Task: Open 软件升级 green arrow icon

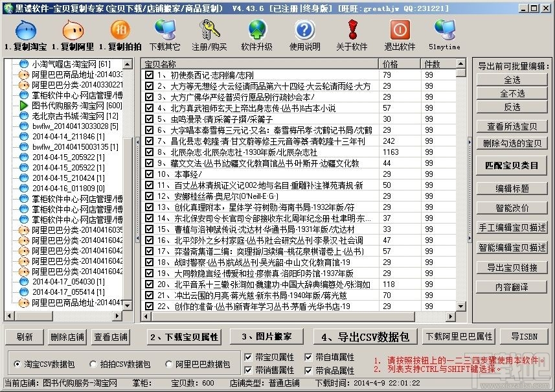Action: (257, 30)
